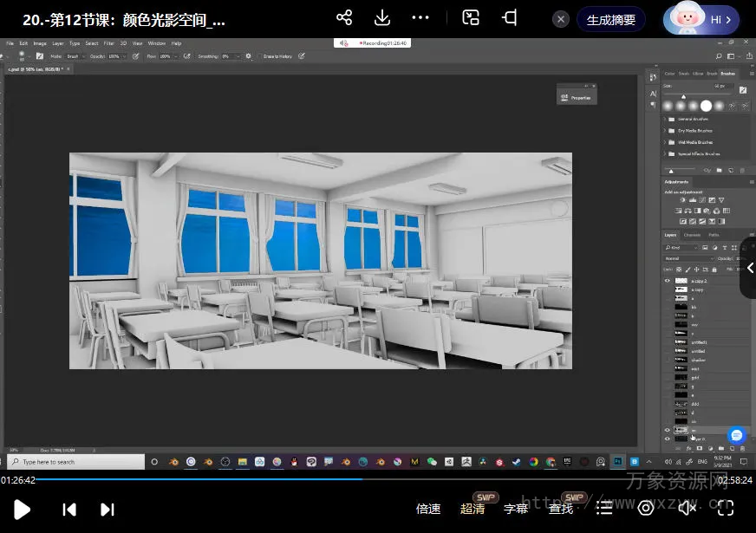Hide the 'a copy 2' layer
Image resolution: width=756 pixels, height=533 pixels.
(667, 281)
